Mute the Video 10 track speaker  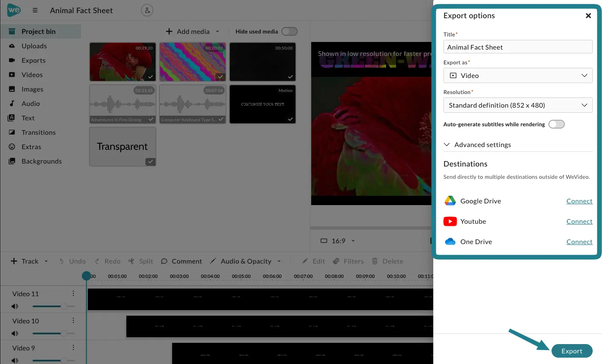tap(15, 333)
